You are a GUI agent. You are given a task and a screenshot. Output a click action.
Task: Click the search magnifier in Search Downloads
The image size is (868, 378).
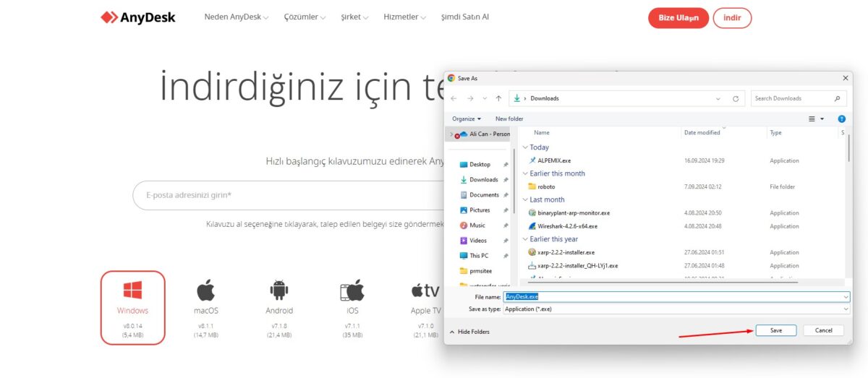pos(838,98)
